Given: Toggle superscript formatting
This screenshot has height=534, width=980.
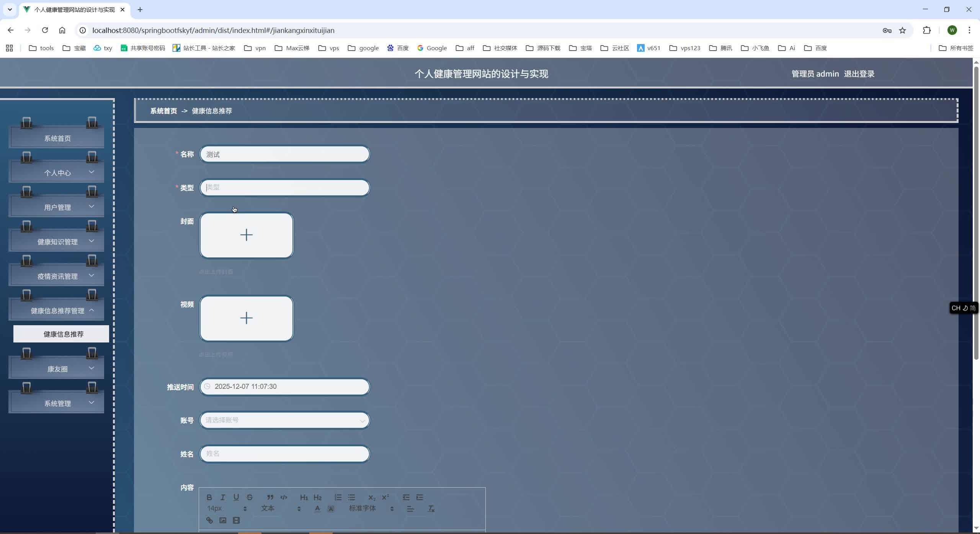Looking at the screenshot, I should pos(385,497).
